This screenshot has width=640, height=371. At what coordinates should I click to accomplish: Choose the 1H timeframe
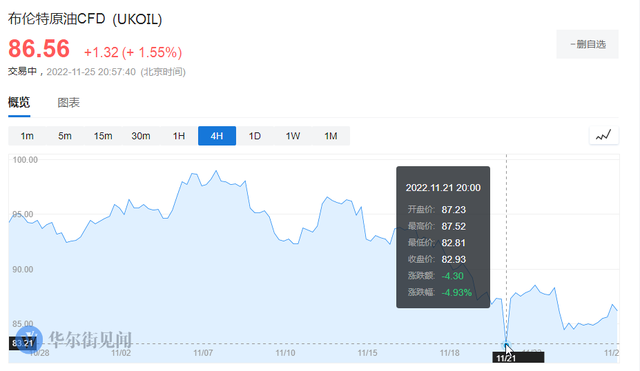pos(179,136)
